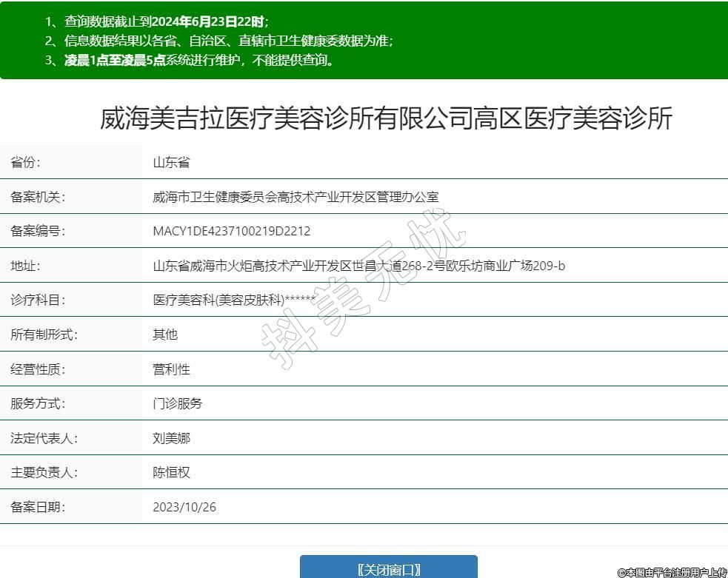Click the 【关闭窗口】 button
The image size is (728, 578).
388,568
